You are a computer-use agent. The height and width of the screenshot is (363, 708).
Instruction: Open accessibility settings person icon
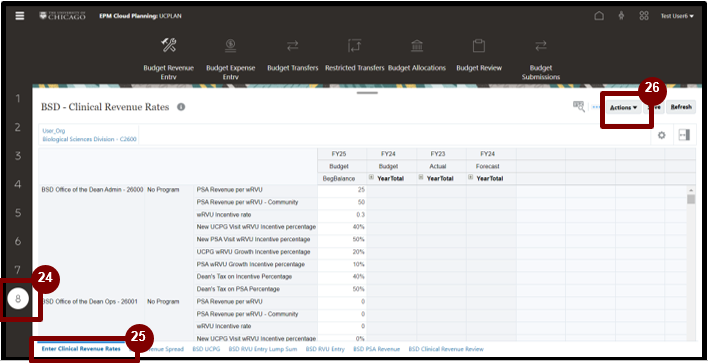pos(621,16)
